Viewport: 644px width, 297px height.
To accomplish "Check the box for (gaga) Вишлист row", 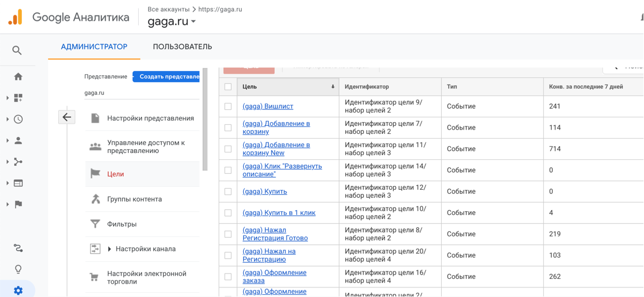I will click(228, 107).
